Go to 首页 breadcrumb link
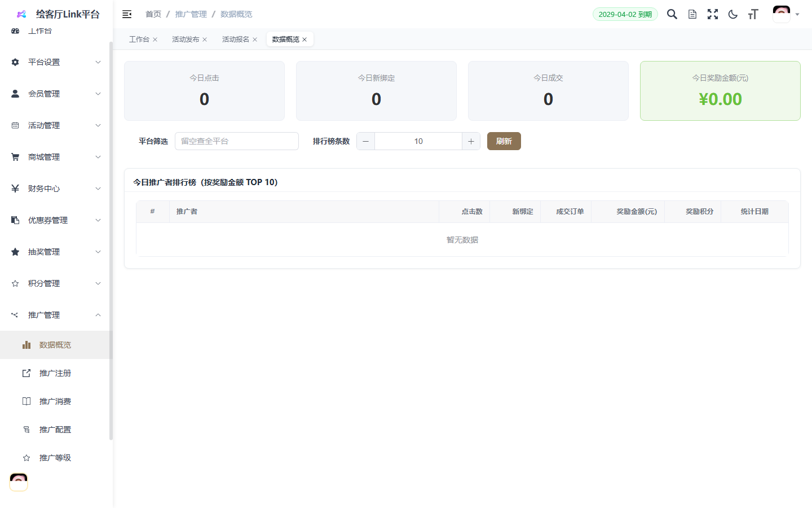The height and width of the screenshot is (508, 812). (153, 14)
